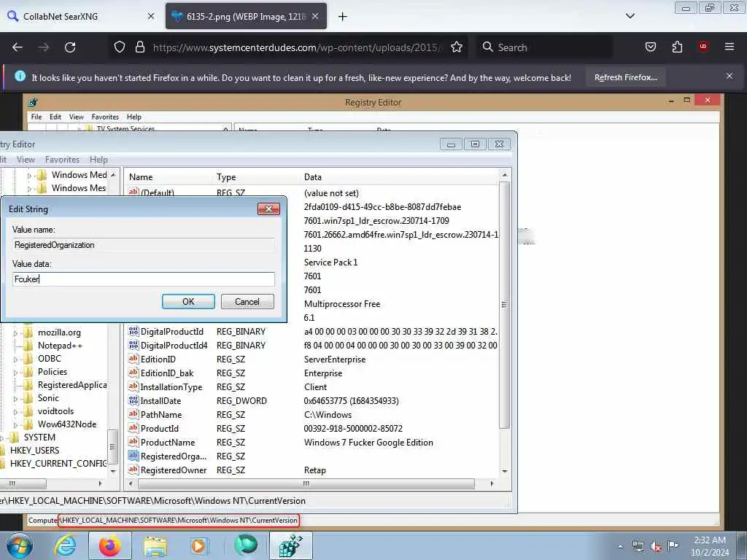747x560 pixels.
Task: Select the SYSTEM key folder icon
Action: coord(15,437)
